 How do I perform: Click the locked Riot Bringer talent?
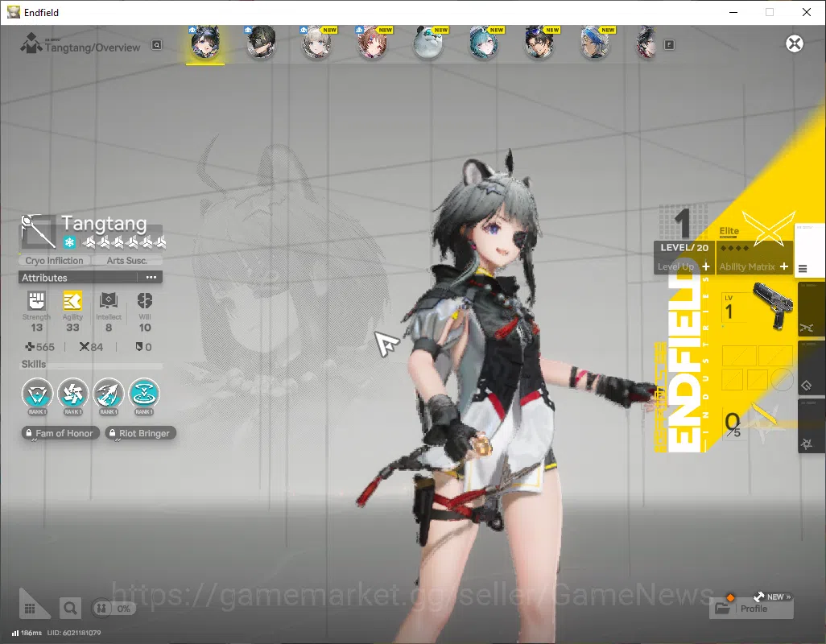(x=141, y=433)
